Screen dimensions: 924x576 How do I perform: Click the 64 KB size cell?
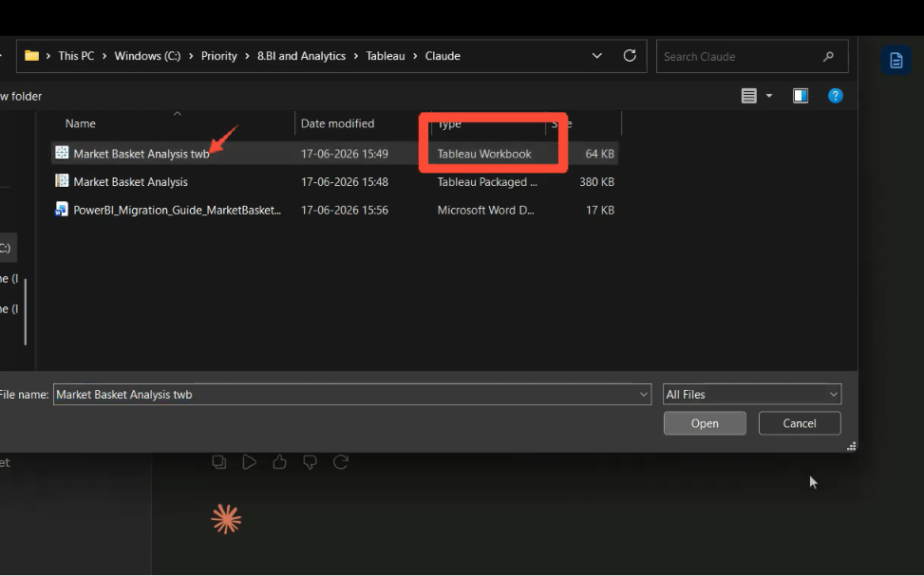[x=600, y=154]
